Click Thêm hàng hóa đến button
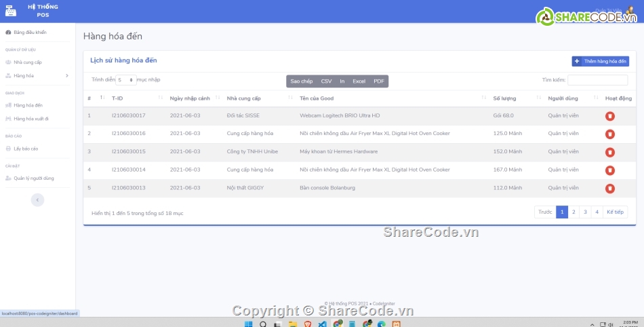Screen dimensions: 644x327 click(601, 61)
